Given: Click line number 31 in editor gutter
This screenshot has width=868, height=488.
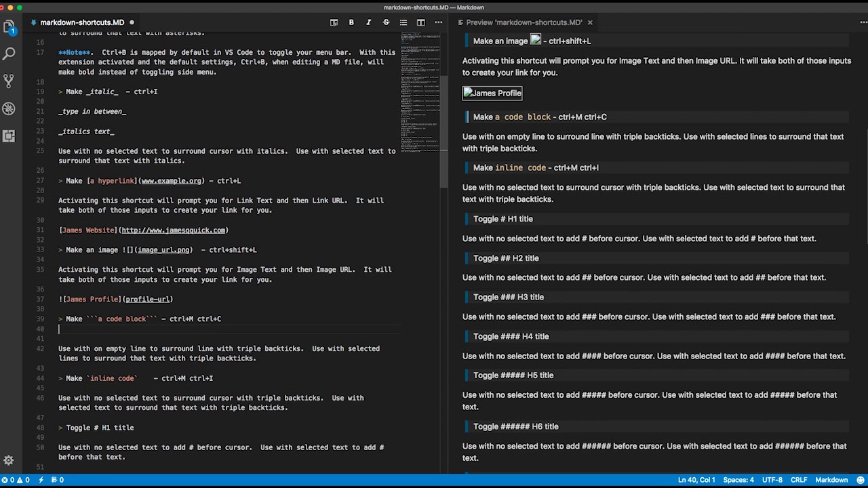Looking at the screenshot, I should pyautogui.click(x=41, y=230).
